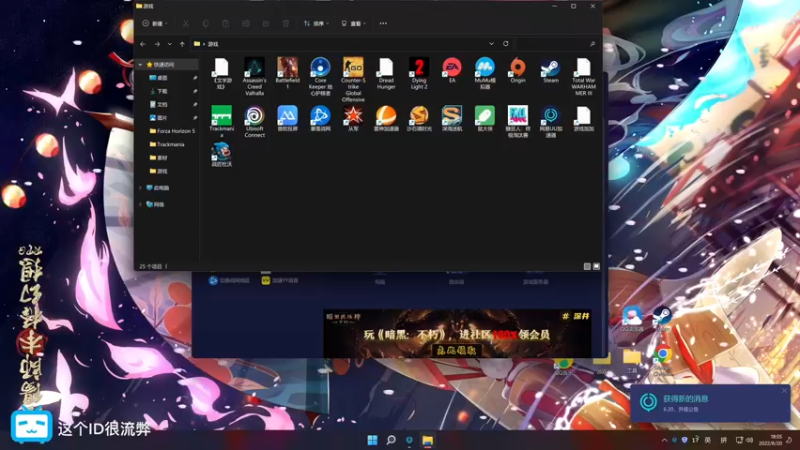
Task: Open the See more ellipsis menu
Action: pyautogui.click(x=383, y=23)
